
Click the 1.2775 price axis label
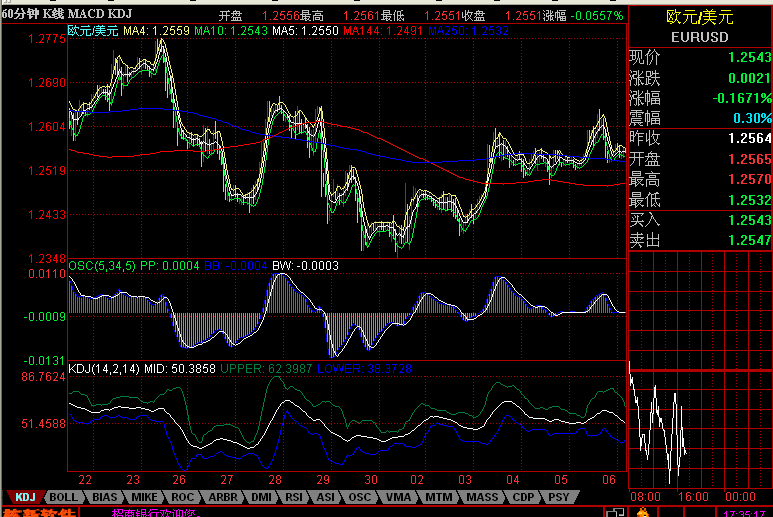pyautogui.click(x=46, y=39)
